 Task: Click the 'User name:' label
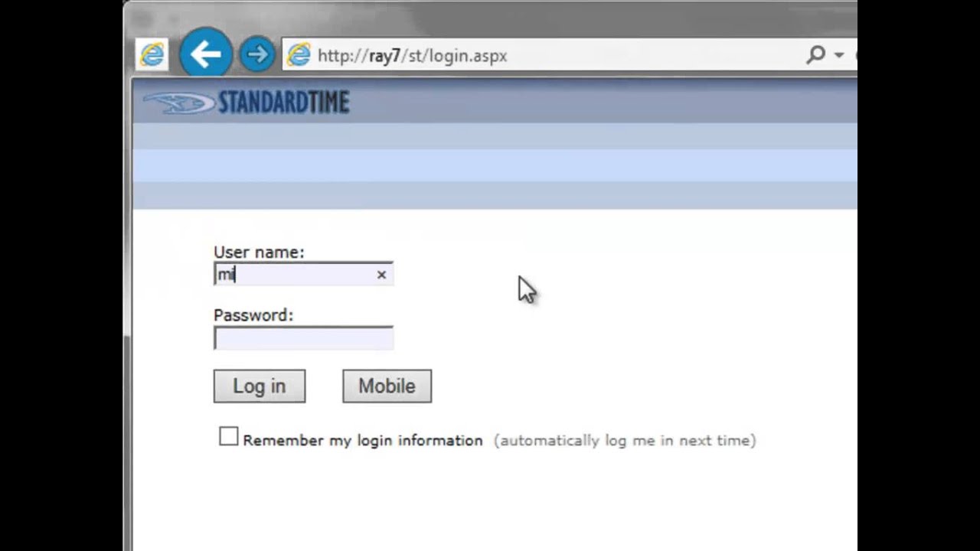click(x=259, y=252)
